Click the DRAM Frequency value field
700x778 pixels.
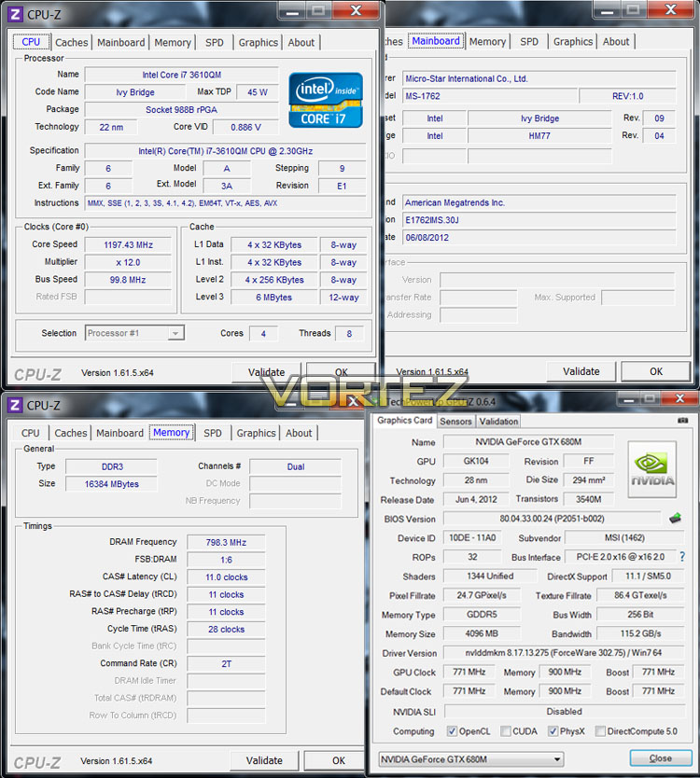227,542
